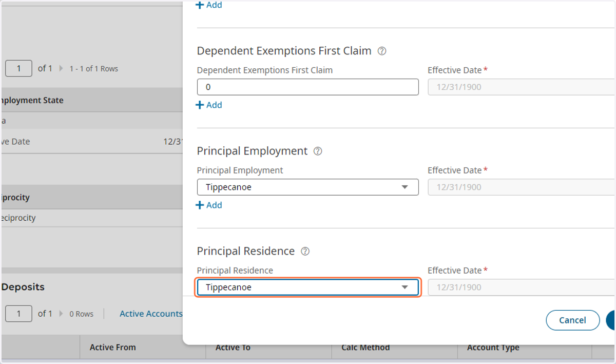The image size is (616, 364).
Task: Click Add under Principal Employment
Action: click(x=209, y=205)
